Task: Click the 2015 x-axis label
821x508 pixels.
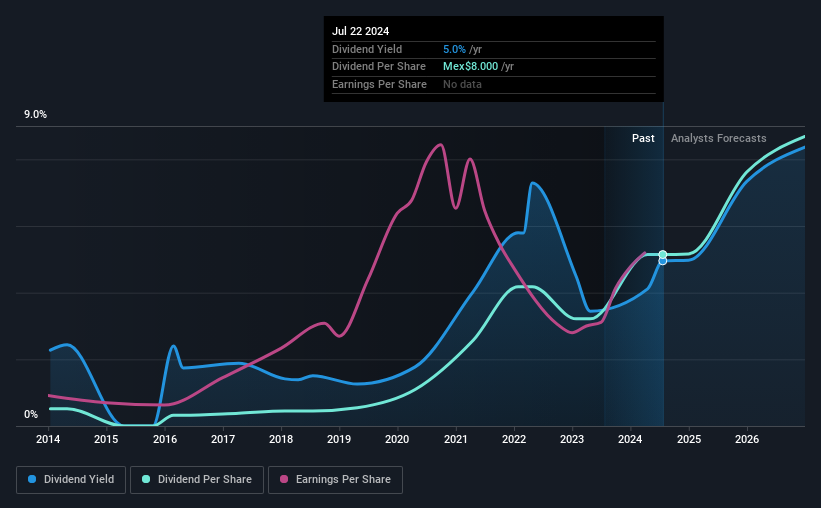Action: pos(106,439)
